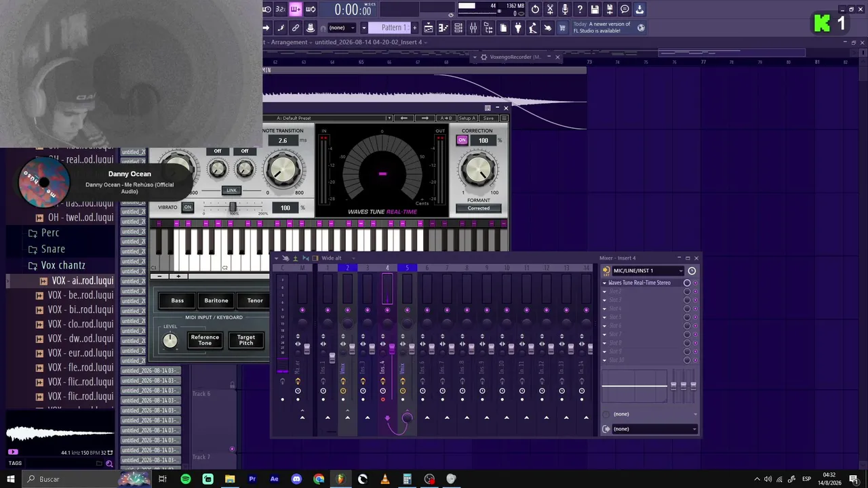Open Spotify from the taskbar
The image size is (868, 488).
[186, 479]
